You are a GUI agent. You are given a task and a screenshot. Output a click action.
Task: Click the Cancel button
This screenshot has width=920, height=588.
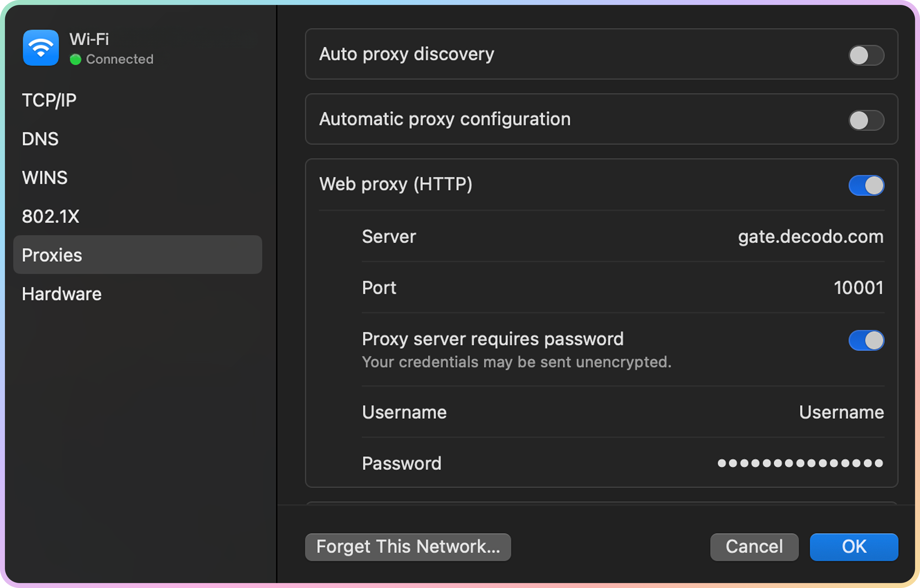[754, 547]
